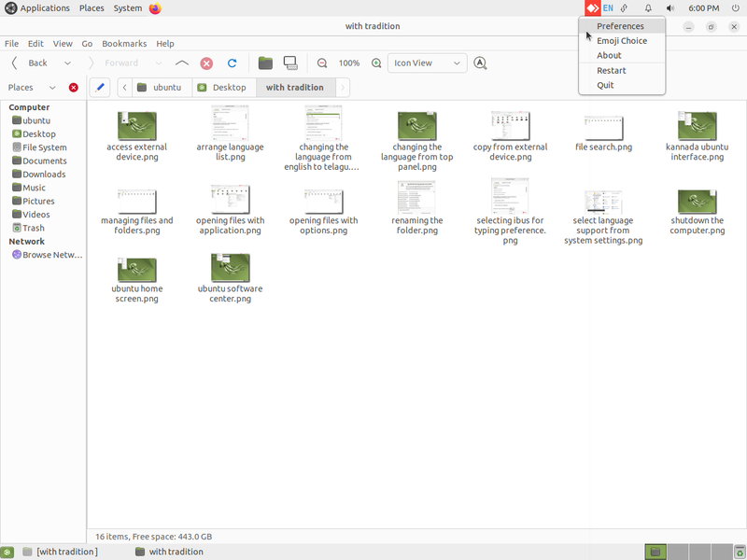Click the trash icon in bottom panel
Screen dimensions: 747x560
(x=740, y=552)
